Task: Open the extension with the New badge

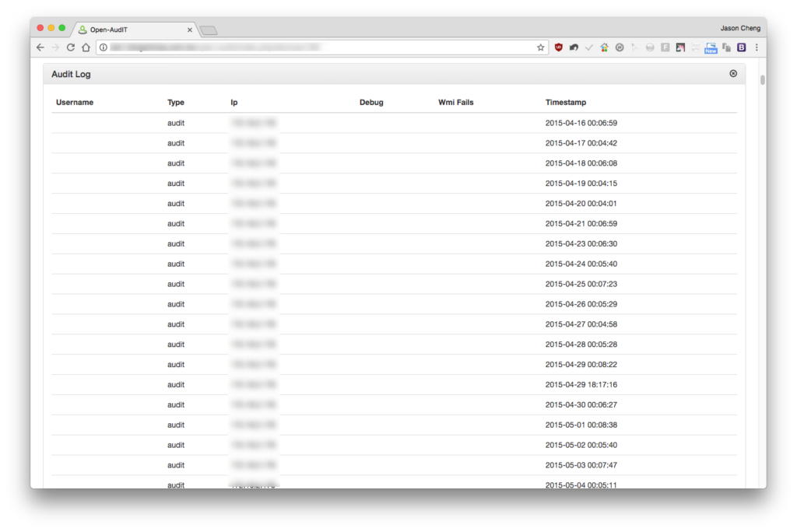Action: click(x=711, y=47)
